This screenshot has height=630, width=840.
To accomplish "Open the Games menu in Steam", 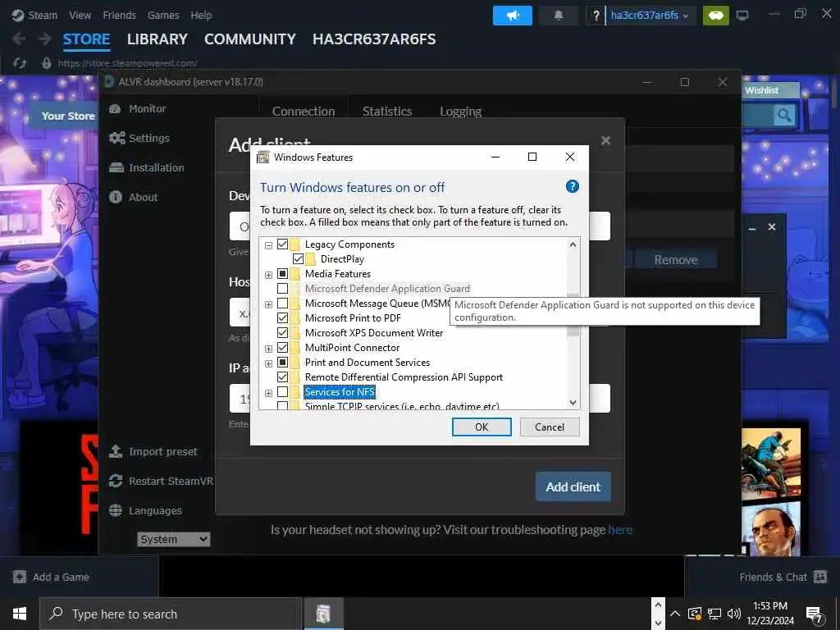I will coord(163,16).
